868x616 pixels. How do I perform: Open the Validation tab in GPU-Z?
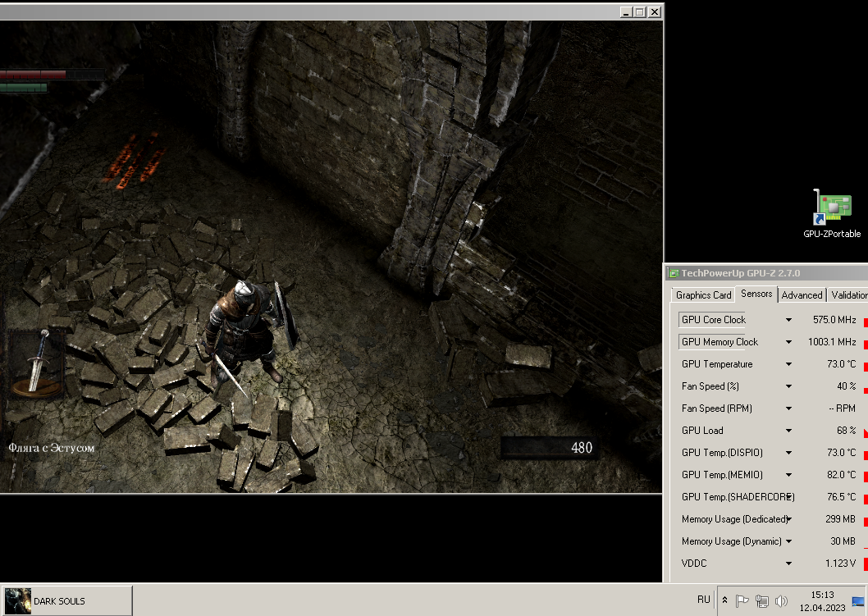tap(848, 295)
